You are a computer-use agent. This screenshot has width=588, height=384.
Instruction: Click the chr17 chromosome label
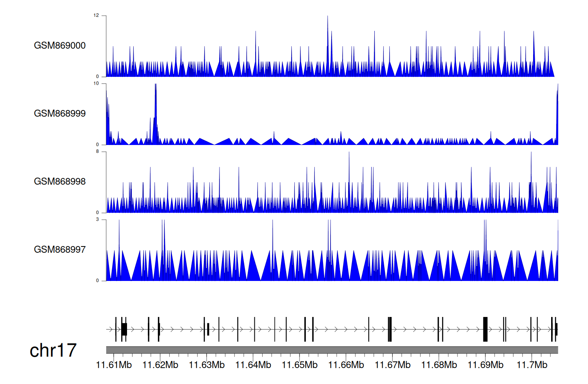tap(53, 350)
